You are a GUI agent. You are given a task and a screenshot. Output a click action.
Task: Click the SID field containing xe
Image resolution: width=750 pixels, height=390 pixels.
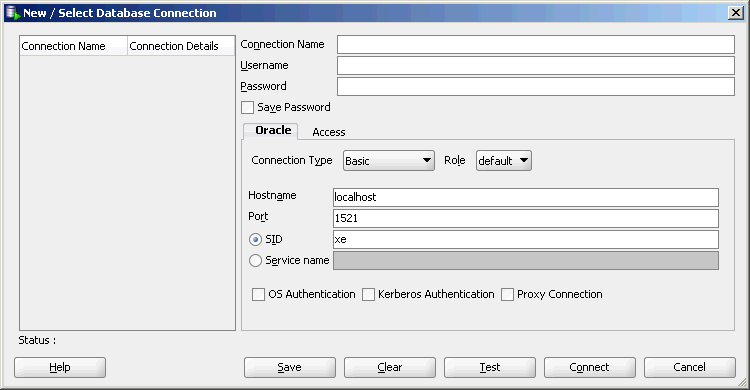tap(526, 239)
